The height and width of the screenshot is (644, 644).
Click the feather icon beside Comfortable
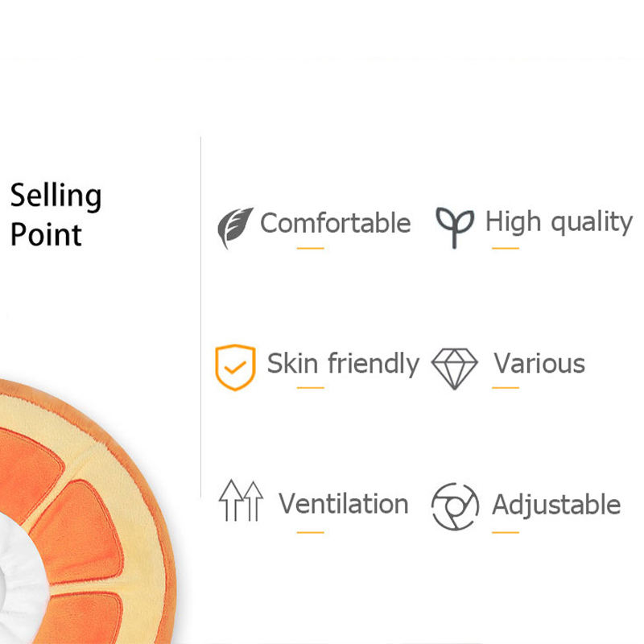[235, 227]
